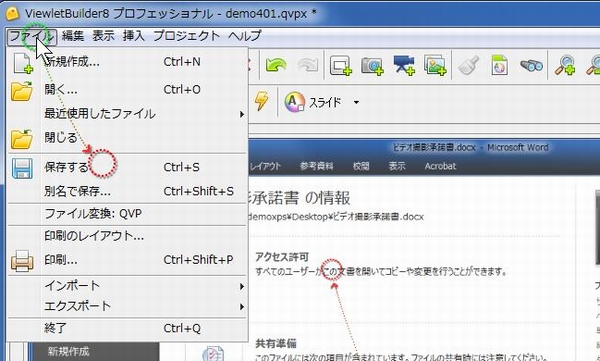Click the open folder icon beside 開く
Screen dimensions: 600x361
(x=22, y=91)
